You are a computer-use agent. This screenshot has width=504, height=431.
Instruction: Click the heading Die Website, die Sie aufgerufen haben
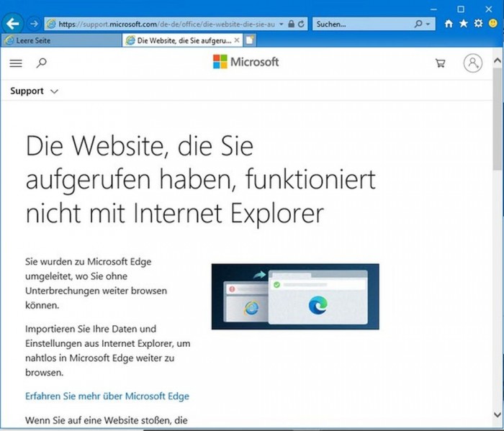[x=201, y=179]
